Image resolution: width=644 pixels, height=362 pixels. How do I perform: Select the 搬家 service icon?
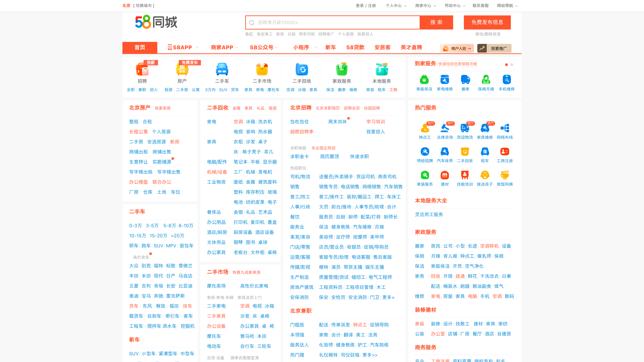pos(465,79)
